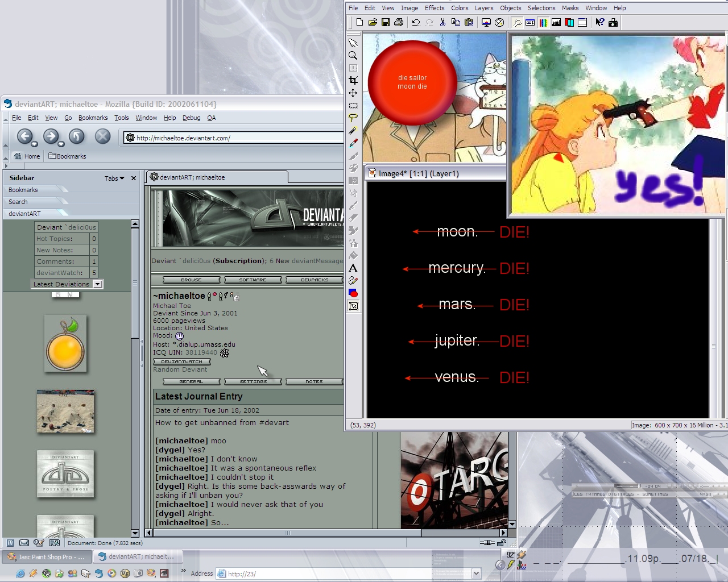The image size is (728, 582).
Task: Stop page loading in Mozilla
Action: click(x=102, y=136)
